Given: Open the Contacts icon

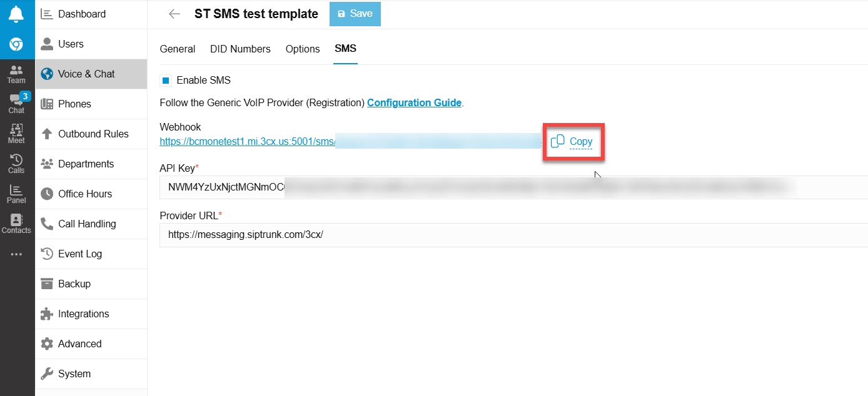Looking at the screenshot, I should click(16, 224).
